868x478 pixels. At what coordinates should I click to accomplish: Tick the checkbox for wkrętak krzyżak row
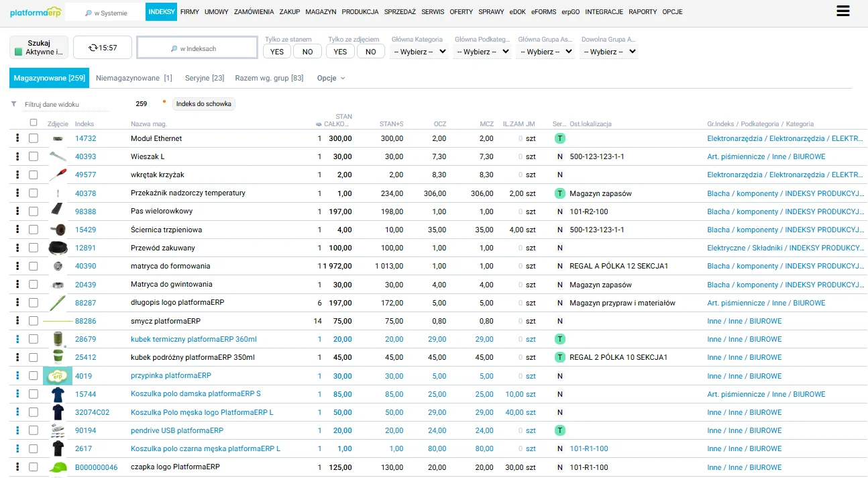pos(33,175)
